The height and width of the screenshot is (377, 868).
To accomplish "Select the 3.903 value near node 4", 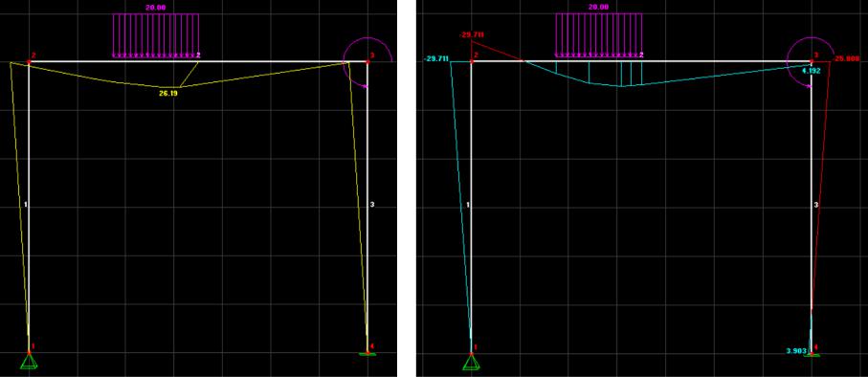I will click(x=796, y=351).
